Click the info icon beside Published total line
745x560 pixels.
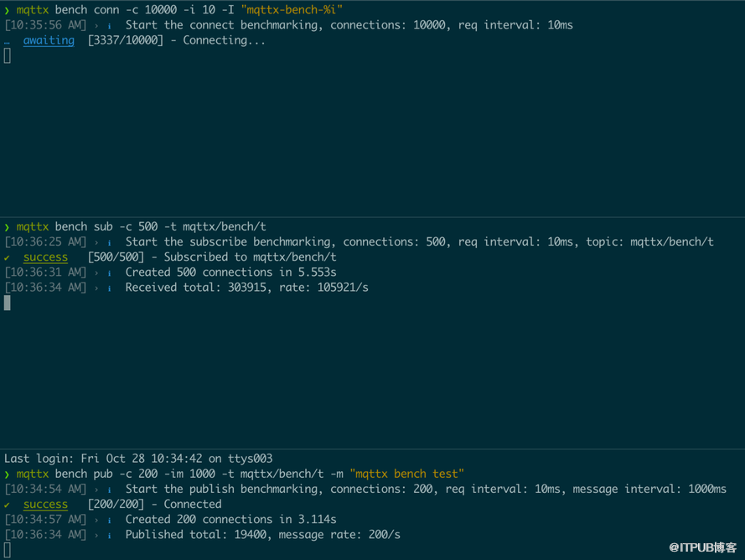[x=109, y=535]
